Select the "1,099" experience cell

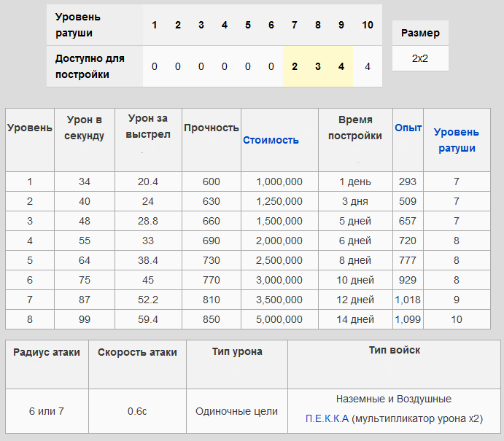(x=408, y=319)
